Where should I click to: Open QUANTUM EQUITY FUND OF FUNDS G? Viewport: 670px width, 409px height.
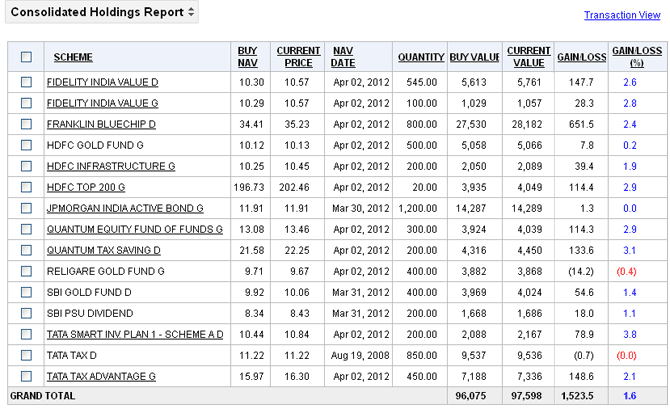pyautogui.click(x=135, y=230)
